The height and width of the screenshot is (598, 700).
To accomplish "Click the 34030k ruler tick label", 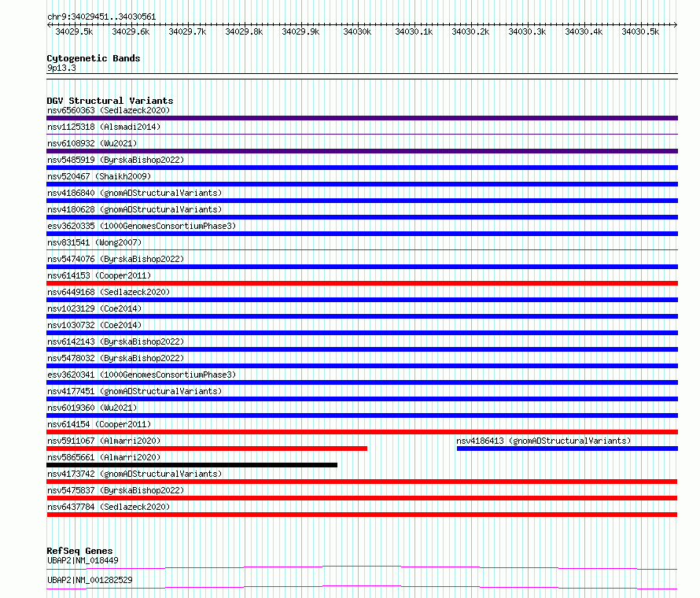I will point(357,31).
